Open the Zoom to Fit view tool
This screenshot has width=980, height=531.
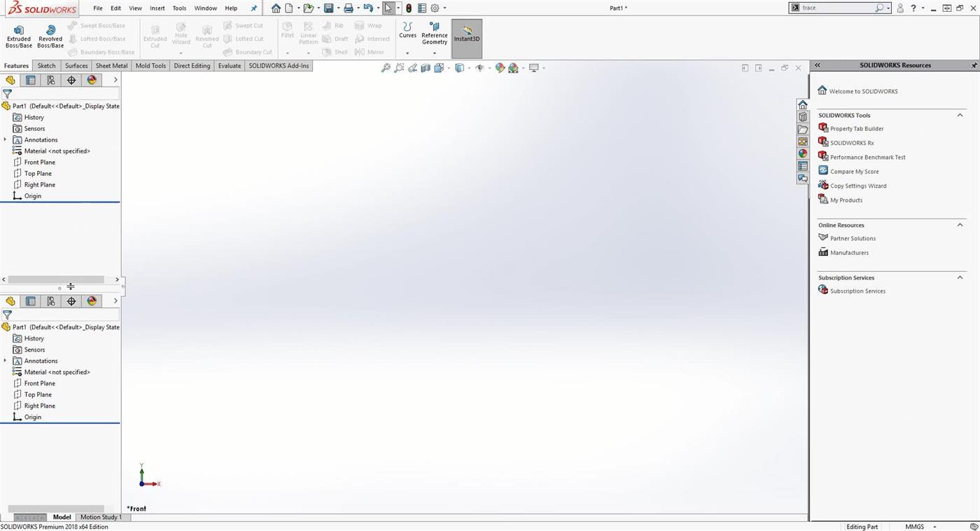tap(386, 67)
